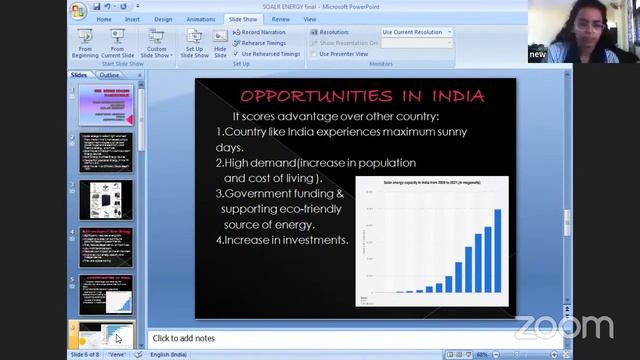Select the Slide Show ribbon tab

tap(243, 19)
